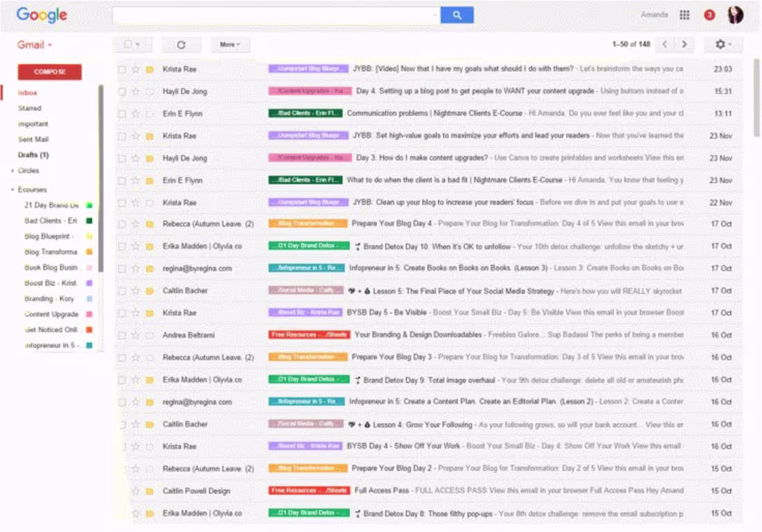The height and width of the screenshot is (532, 762).
Task: Open the Starred folder
Action: tap(30, 108)
